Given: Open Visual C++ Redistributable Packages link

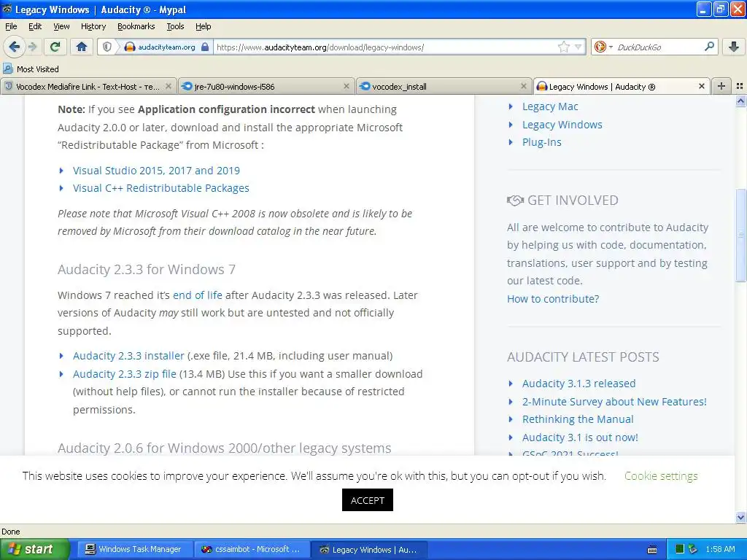Looking at the screenshot, I should click(161, 188).
